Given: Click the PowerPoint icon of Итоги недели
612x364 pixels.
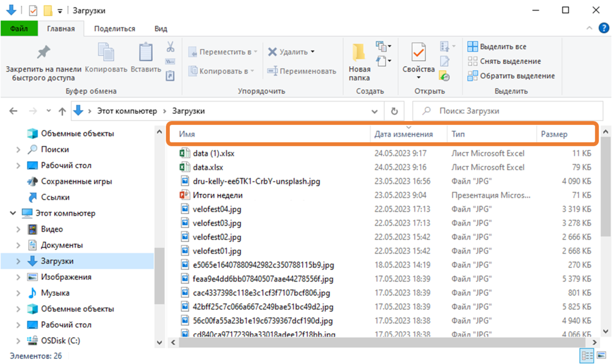Looking at the screenshot, I should [x=184, y=195].
